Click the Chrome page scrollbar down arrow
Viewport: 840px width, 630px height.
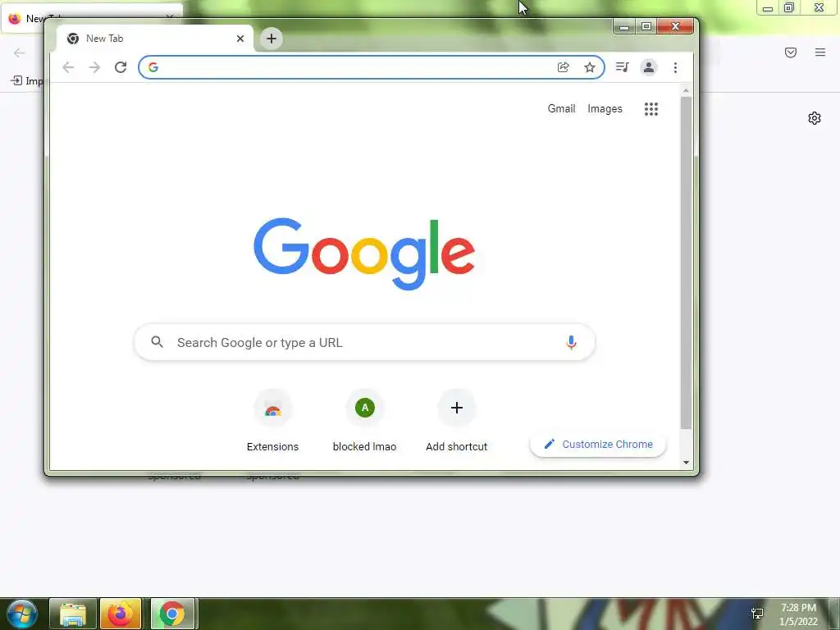pos(687,463)
